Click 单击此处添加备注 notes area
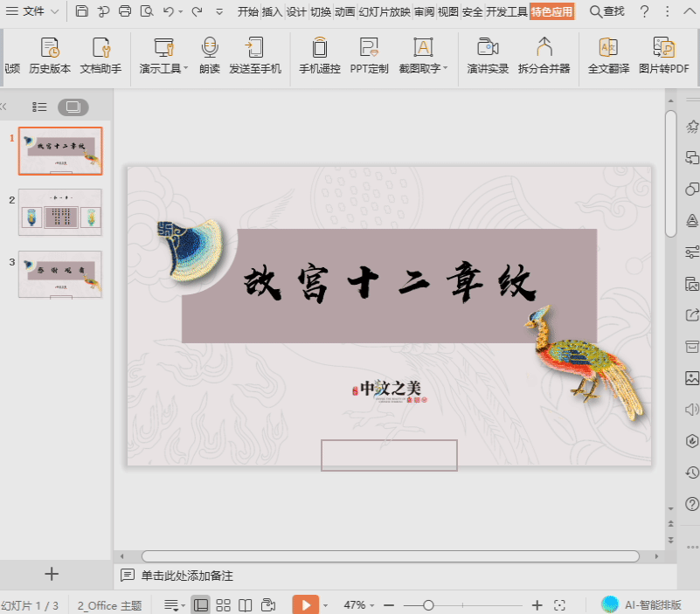Screen dimensions: 700x614 click(187, 576)
